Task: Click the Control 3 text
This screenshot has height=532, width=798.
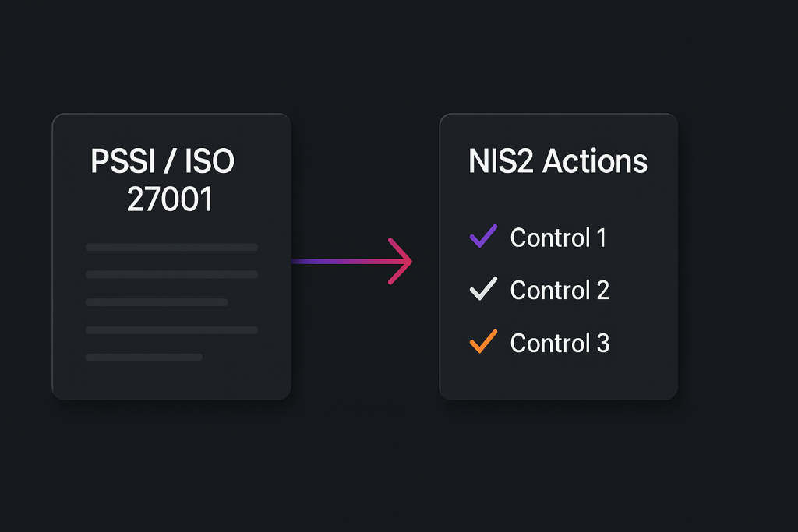Action: coord(560,343)
